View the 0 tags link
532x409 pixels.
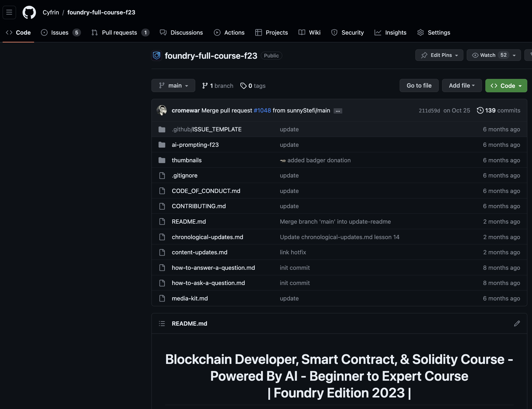(x=253, y=86)
